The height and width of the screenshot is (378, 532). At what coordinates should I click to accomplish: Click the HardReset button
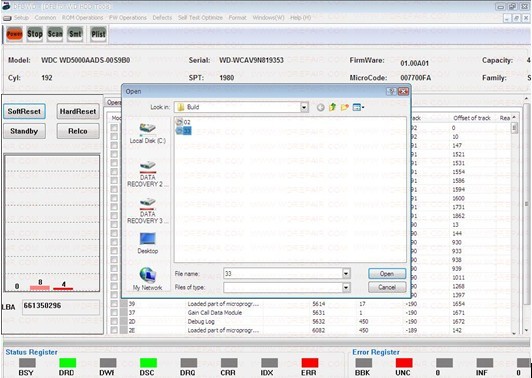point(78,111)
